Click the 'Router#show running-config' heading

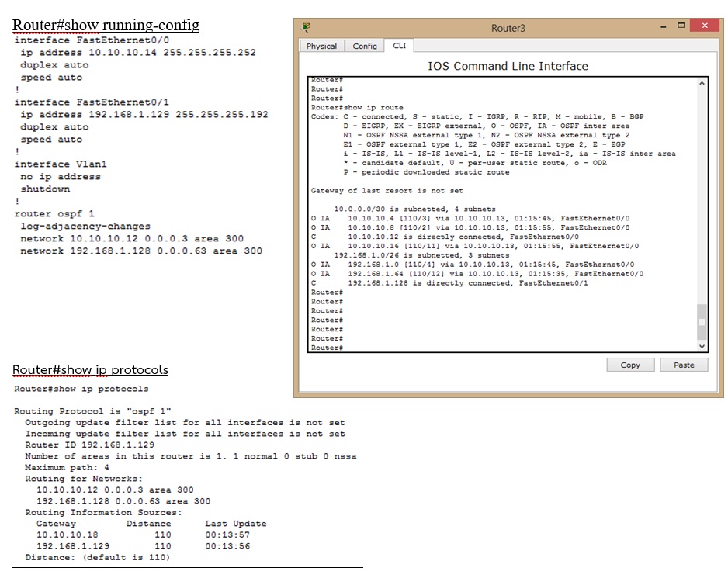click(x=106, y=25)
